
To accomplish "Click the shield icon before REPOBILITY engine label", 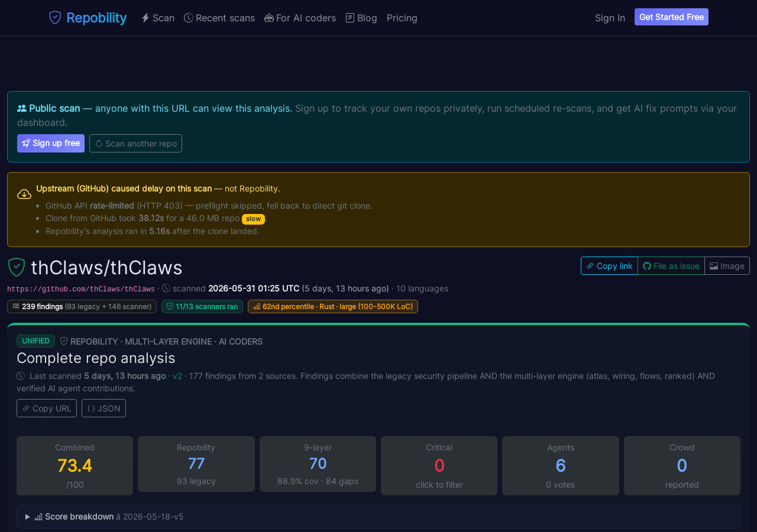I will [x=64, y=341].
